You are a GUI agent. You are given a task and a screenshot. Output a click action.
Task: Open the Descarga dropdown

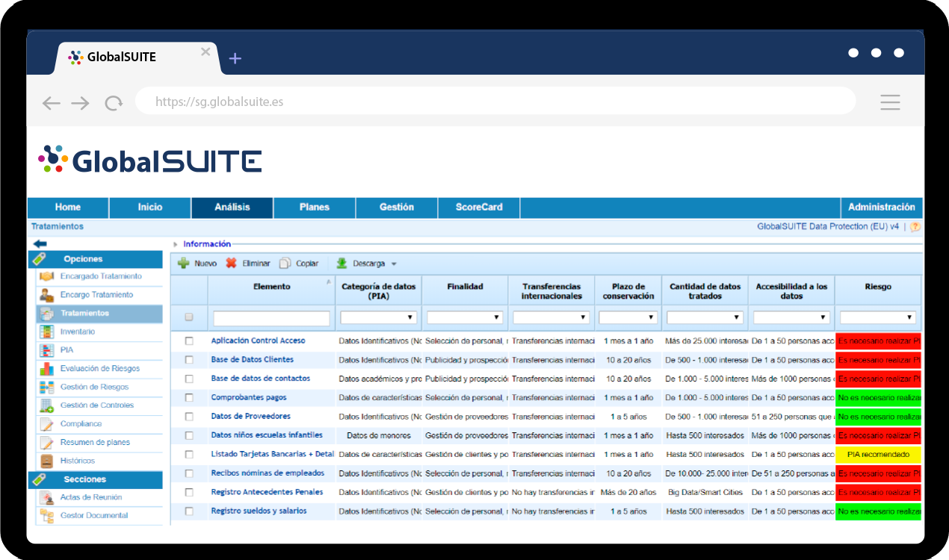(371, 263)
